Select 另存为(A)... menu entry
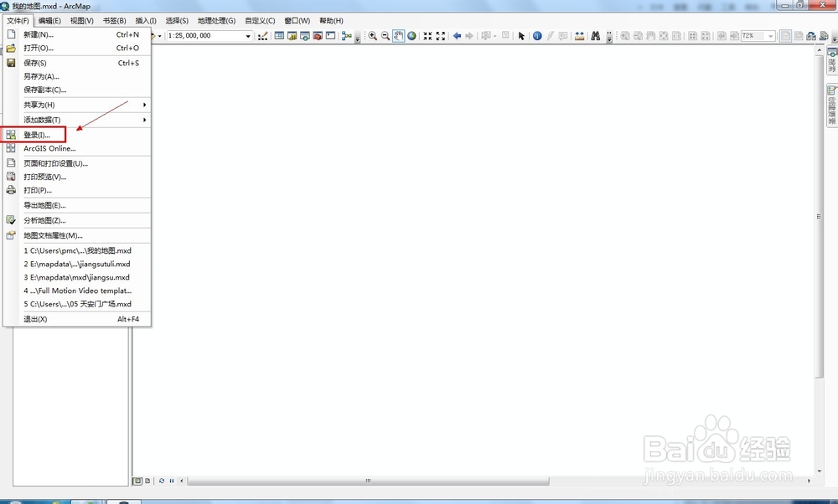This screenshot has width=838, height=504. 77,76
